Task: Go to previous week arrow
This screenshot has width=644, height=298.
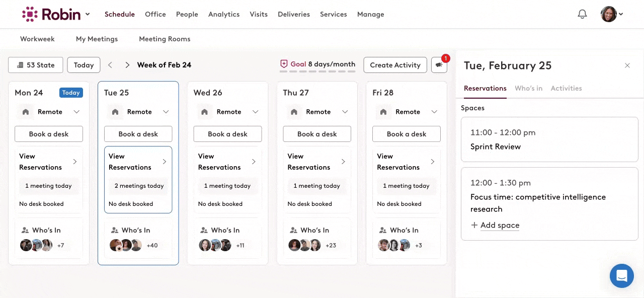Action: tap(110, 65)
